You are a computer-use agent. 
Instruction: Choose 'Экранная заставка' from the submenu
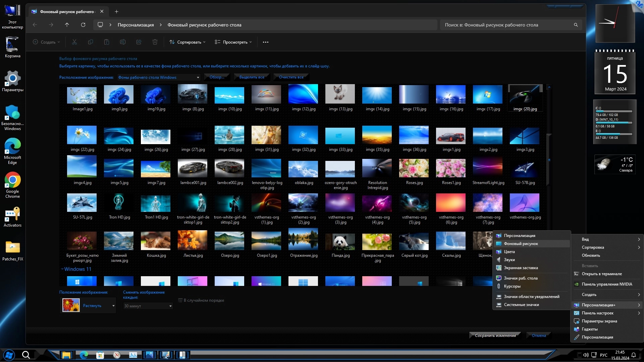point(521,268)
